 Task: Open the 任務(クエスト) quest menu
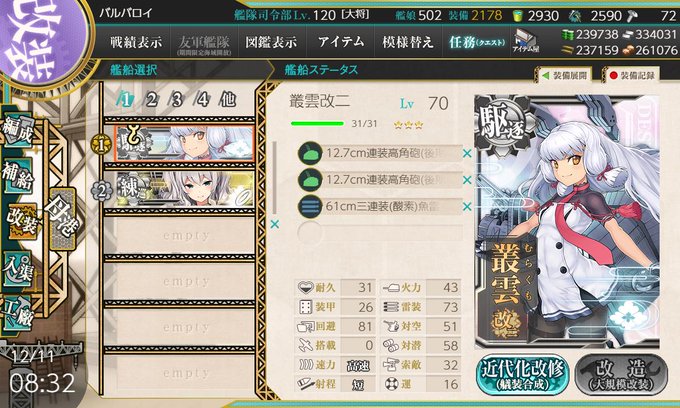[477, 42]
